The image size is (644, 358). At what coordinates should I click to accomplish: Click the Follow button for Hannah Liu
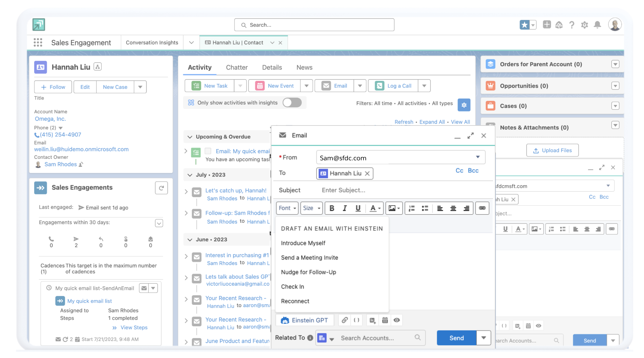tap(53, 87)
